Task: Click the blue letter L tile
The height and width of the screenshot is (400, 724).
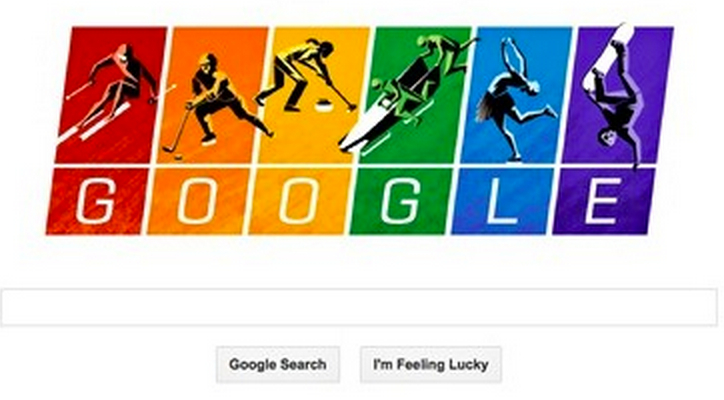Action: click(x=503, y=201)
